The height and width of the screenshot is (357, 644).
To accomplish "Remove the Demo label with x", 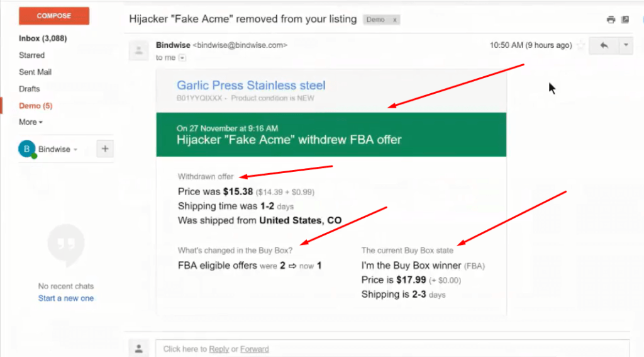I will click(394, 20).
